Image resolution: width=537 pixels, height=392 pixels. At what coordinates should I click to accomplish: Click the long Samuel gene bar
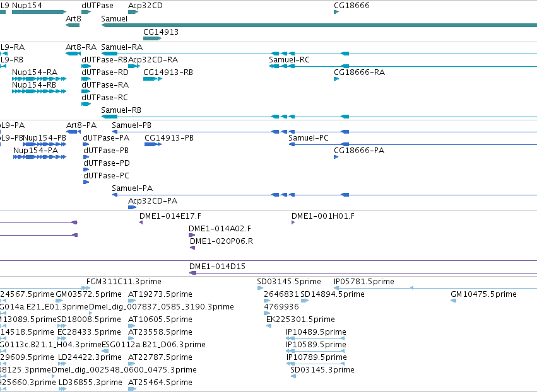(319, 25)
